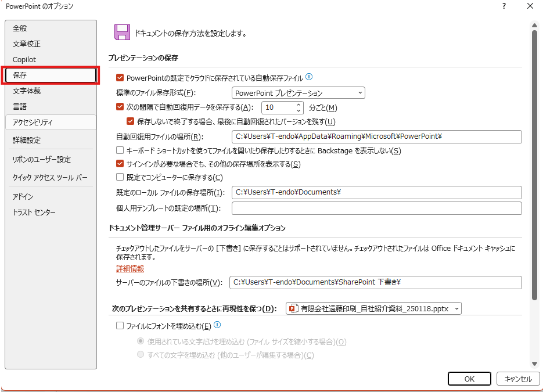
Task: Click the 個人用テンプレートの既定の場所 input field
Action: (376, 208)
